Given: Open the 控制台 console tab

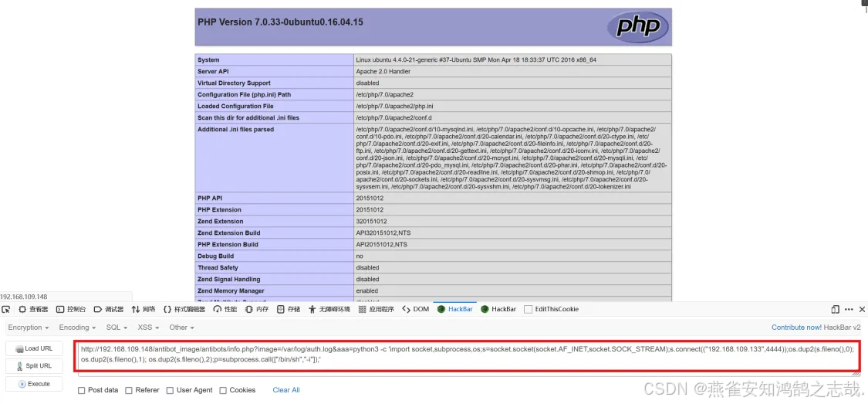Looking at the screenshot, I should point(71,309).
